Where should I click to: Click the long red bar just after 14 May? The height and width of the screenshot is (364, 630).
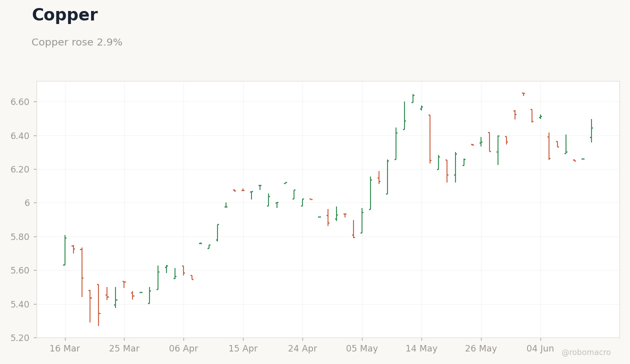pyautogui.click(x=430, y=139)
